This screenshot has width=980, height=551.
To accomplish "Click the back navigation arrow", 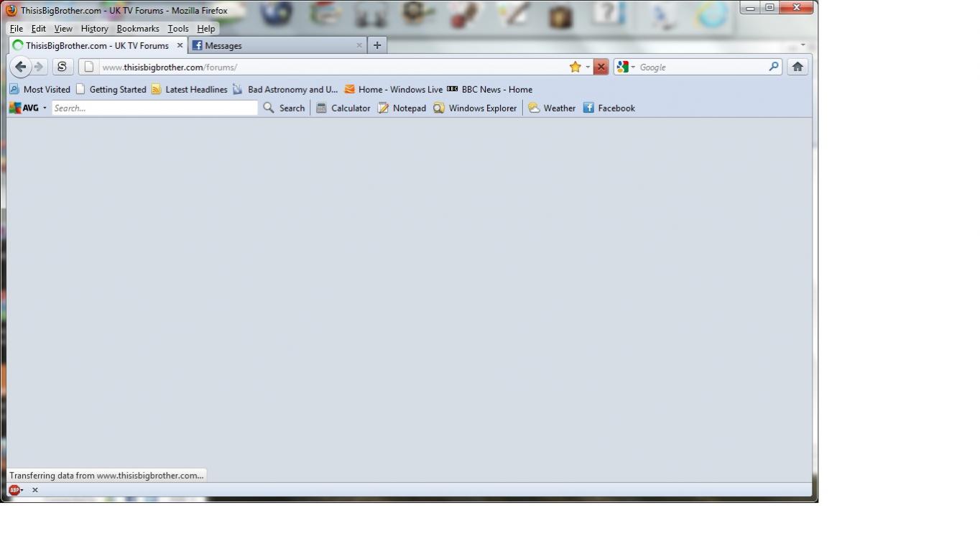I will coord(20,67).
